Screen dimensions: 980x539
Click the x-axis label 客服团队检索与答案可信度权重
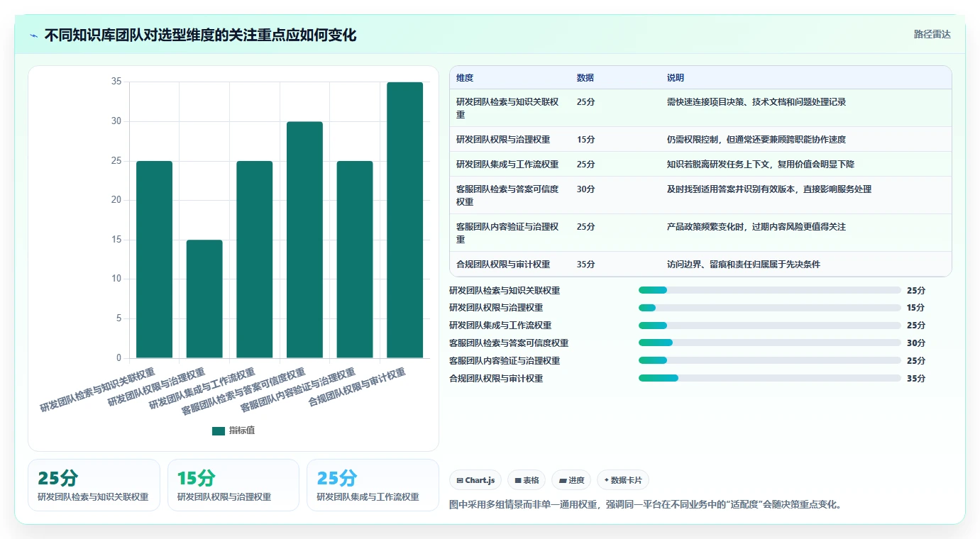point(243,391)
